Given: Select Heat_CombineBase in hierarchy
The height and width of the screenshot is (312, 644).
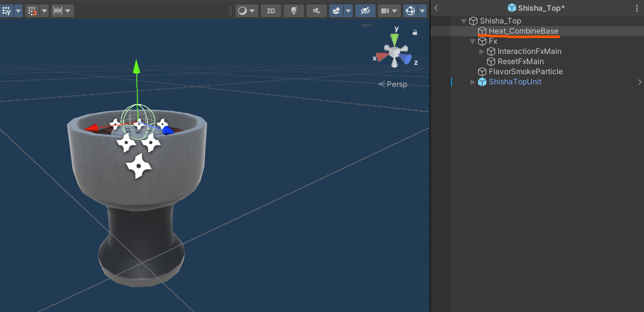Looking at the screenshot, I should tap(523, 31).
